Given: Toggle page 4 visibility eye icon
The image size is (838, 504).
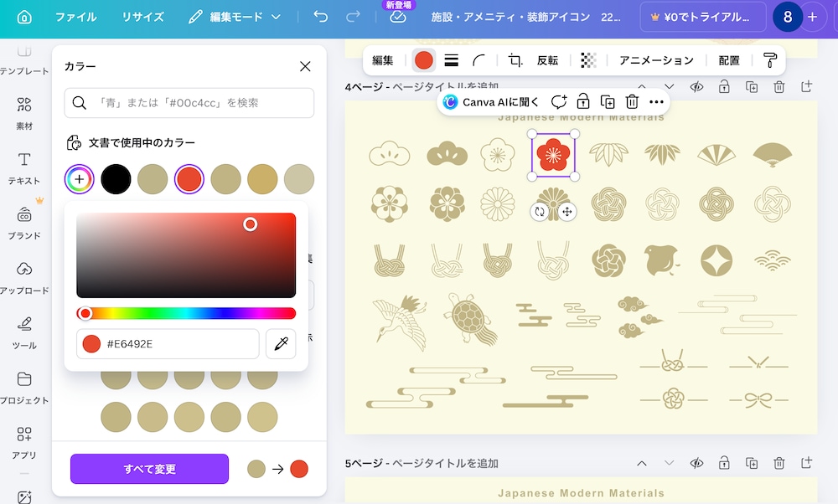Looking at the screenshot, I should [x=696, y=86].
